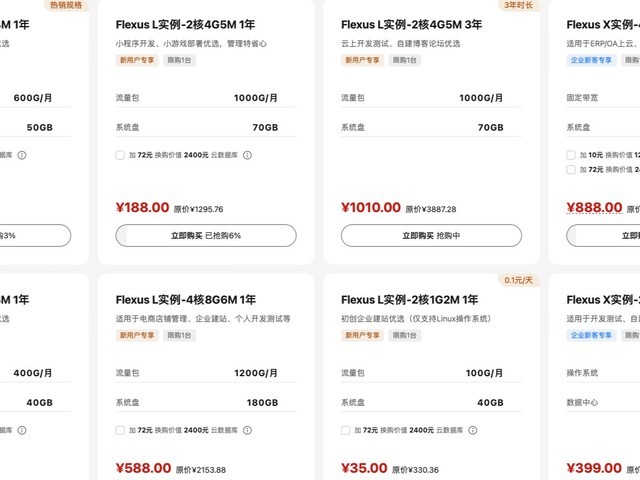Click the 0.1元/天 corner badge
640x480 pixels.
coord(518,280)
